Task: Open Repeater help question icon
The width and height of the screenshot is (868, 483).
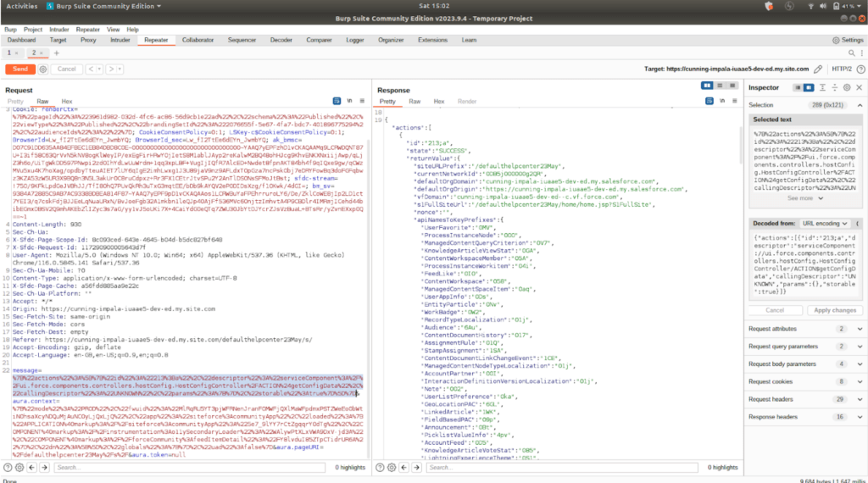Action: (861, 69)
